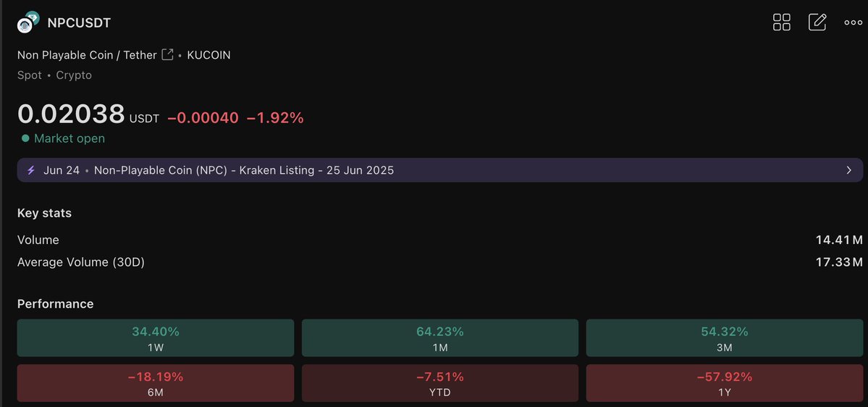The height and width of the screenshot is (407, 868).
Task: Select the 3M performance tile 54.32%
Action: (725, 337)
